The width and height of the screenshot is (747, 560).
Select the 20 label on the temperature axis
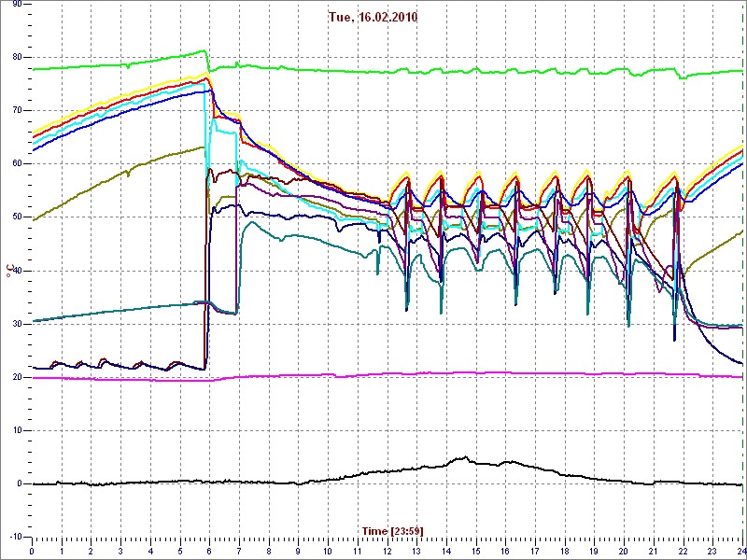(x=16, y=378)
